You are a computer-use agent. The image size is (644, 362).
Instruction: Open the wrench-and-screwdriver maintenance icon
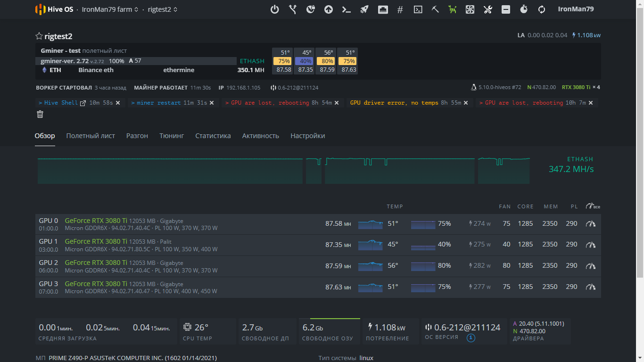click(x=487, y=9)
